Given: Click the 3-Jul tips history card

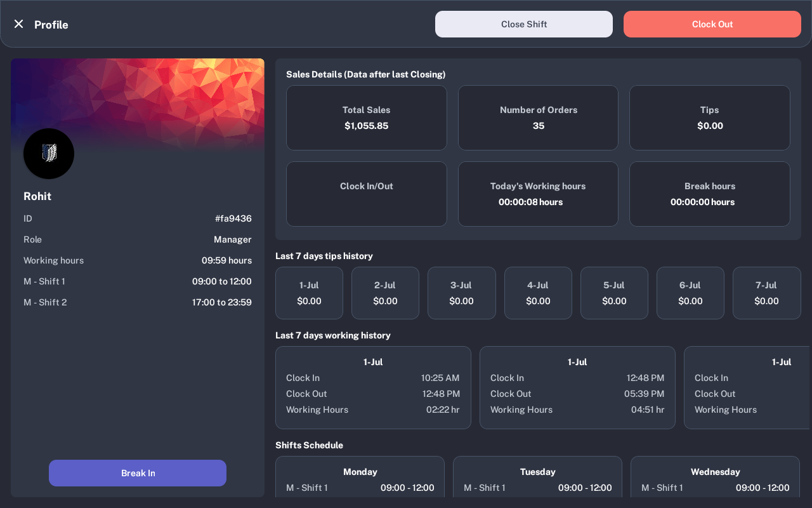Looking at the screenshot, I should (461, 293).
